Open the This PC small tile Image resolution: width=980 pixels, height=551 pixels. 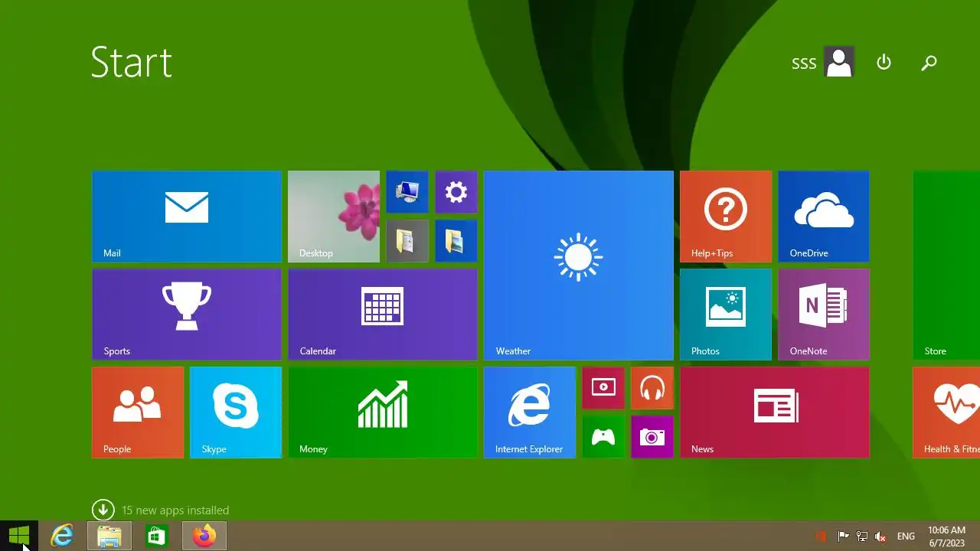pos(407,192)
